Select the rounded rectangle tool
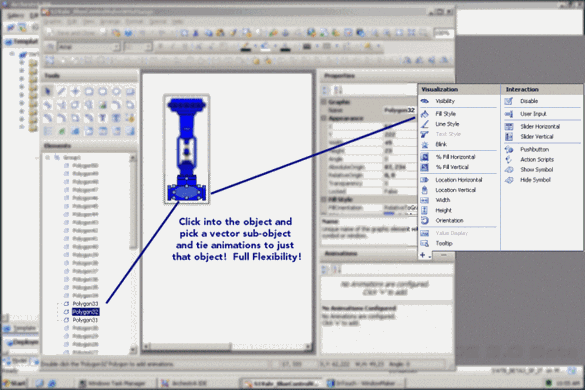The width and height of the screenshot is (585, 390). coord(103,91)
